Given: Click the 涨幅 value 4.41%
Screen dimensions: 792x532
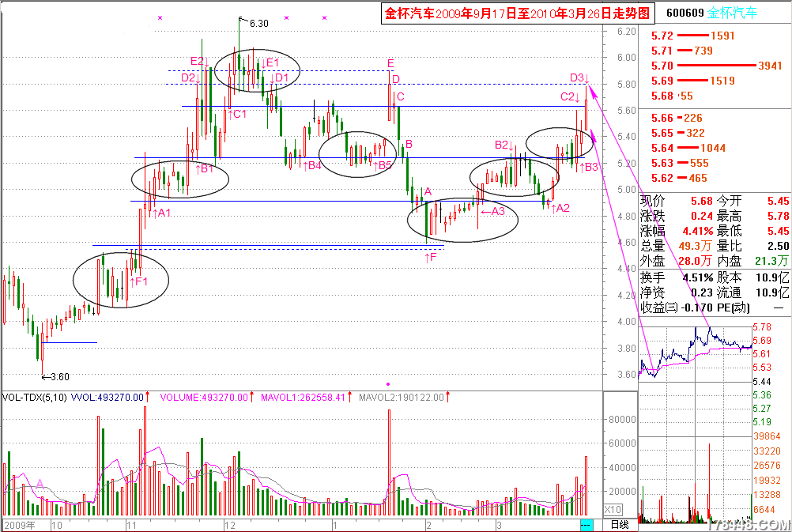Looking at the screenshot, I should pos(698,231).
